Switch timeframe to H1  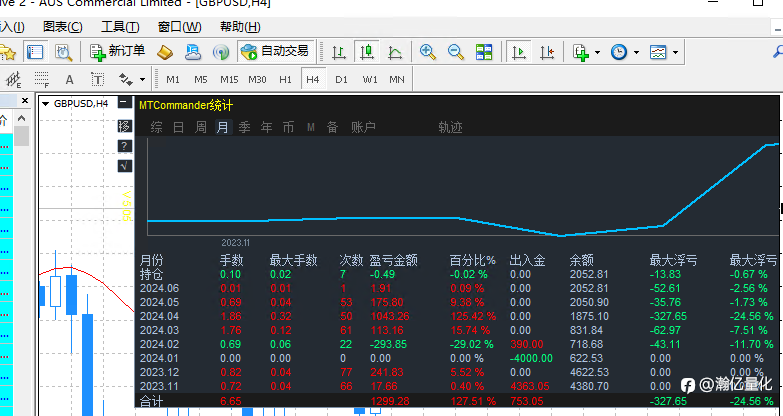[x=285, y=79]
